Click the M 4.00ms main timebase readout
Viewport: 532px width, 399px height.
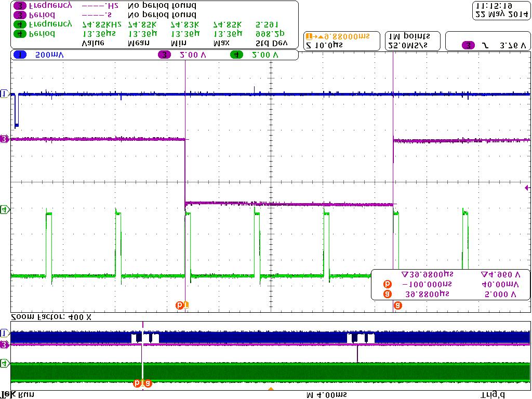[x=327, y=395]
